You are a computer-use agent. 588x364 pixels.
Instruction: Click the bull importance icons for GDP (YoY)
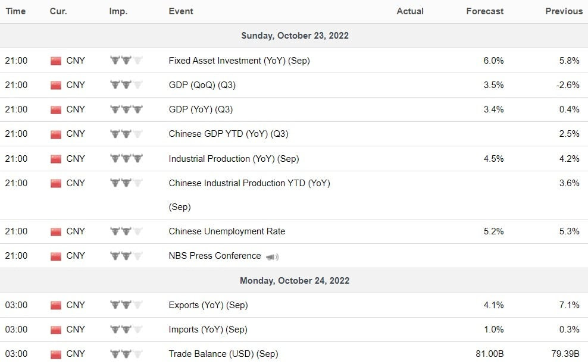tap(127, 109)
